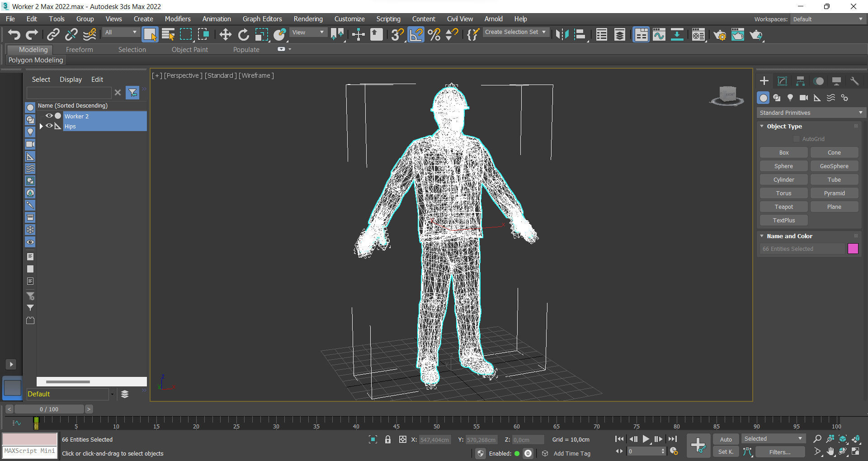
Task: Open the Scripting menu
Action: [388, 19]
